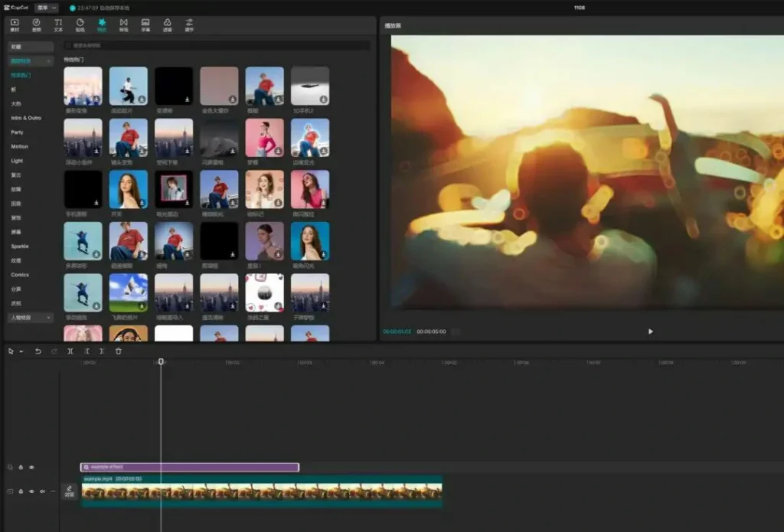Mute the video track audio
The width and height of the screenshot is (784, 532).
(x=42, y=491)
